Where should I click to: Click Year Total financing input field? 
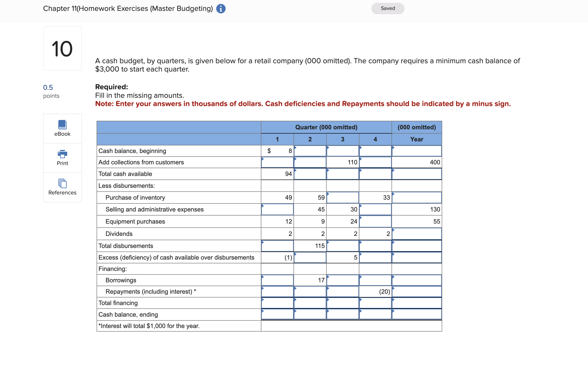point(417,303)
